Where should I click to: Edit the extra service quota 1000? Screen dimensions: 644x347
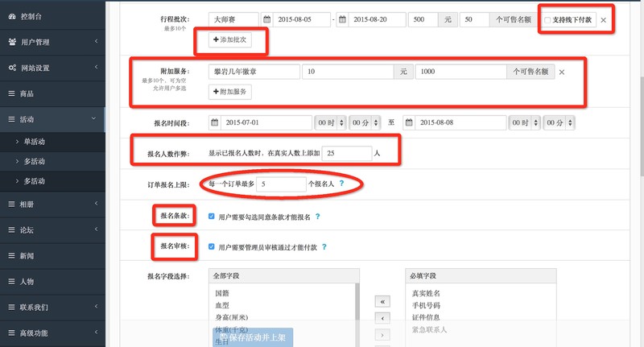coord(460,72)
